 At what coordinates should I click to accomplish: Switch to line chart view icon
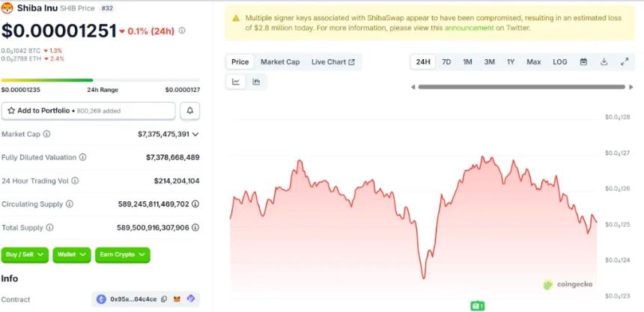(x=236, y=82)
